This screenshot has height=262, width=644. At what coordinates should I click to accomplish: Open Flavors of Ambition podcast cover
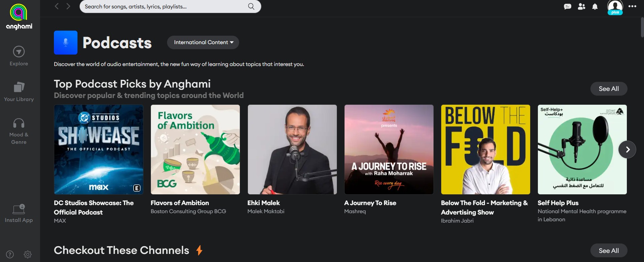pyautogui.click(x=195, y=150)
